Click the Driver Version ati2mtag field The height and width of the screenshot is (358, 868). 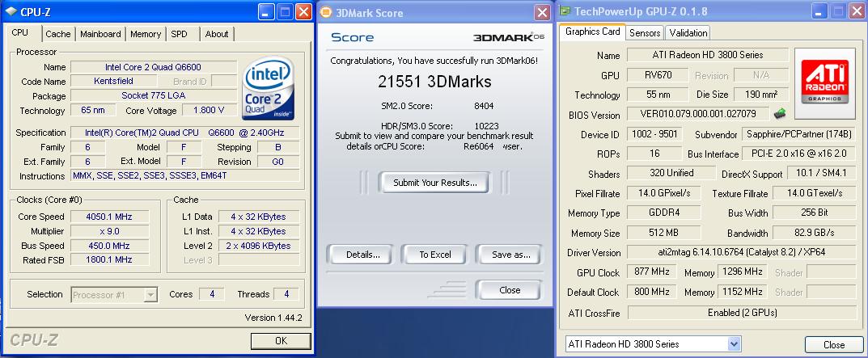741,252
